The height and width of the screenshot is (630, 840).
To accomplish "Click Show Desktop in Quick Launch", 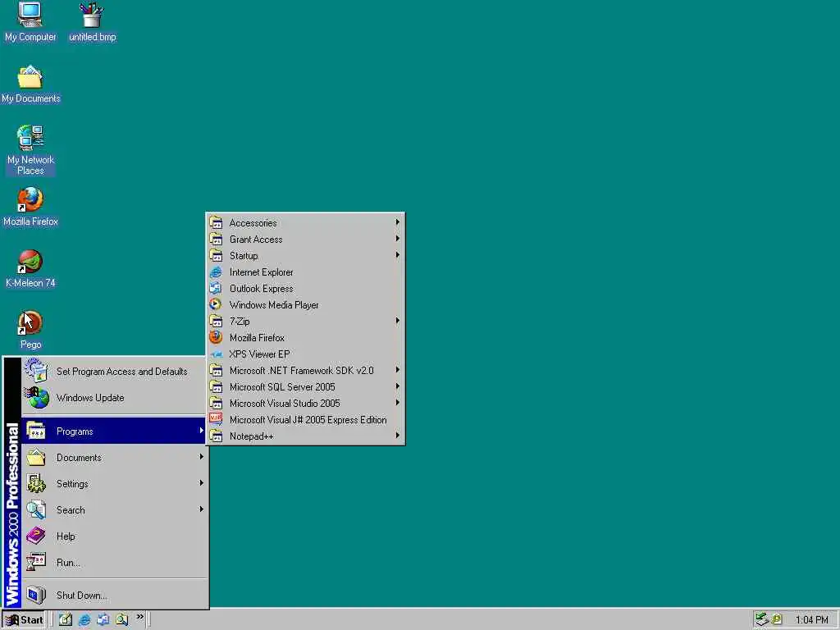I will coord(66,620).
